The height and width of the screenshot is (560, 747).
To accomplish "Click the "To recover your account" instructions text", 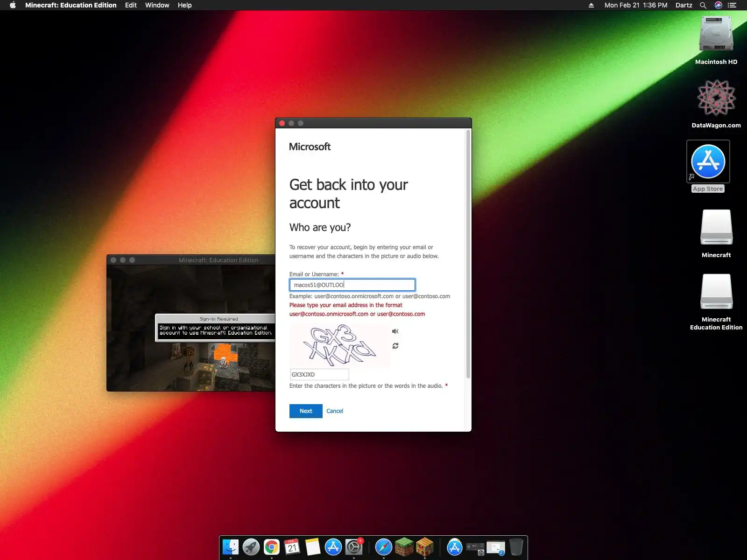I will click(x=364, y=252).
